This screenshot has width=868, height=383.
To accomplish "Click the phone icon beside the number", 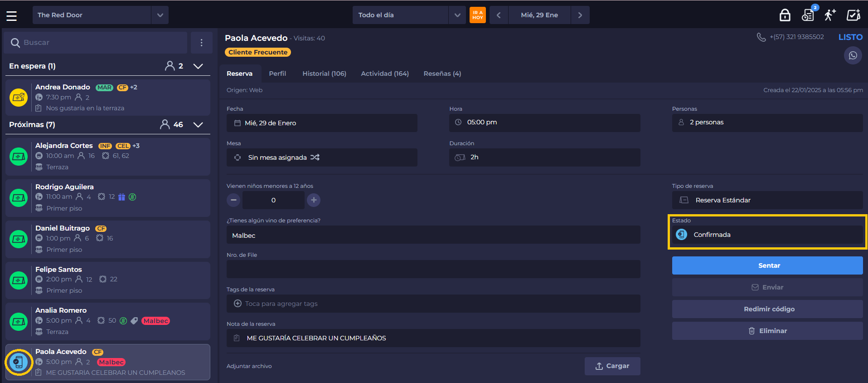I will pyautogui.click(x=761, y=37).
